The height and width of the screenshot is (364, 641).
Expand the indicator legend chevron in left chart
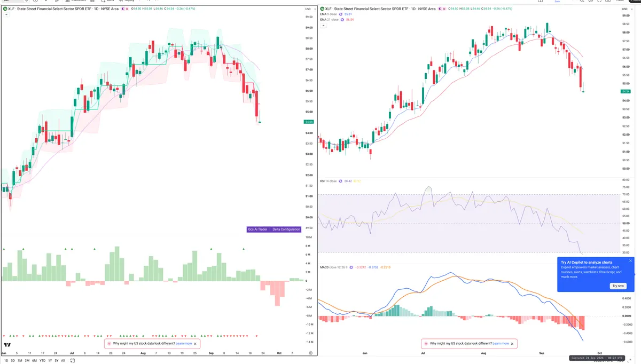(6, 14)
